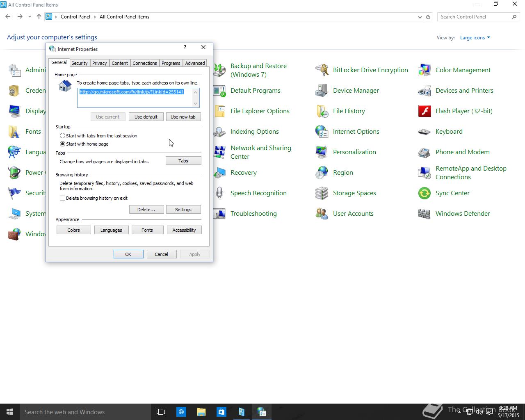Screen dimensions: 525x420
Task: Open the View by Large icons dropdown
Action: pyautogui.click(x=475, y=38)
